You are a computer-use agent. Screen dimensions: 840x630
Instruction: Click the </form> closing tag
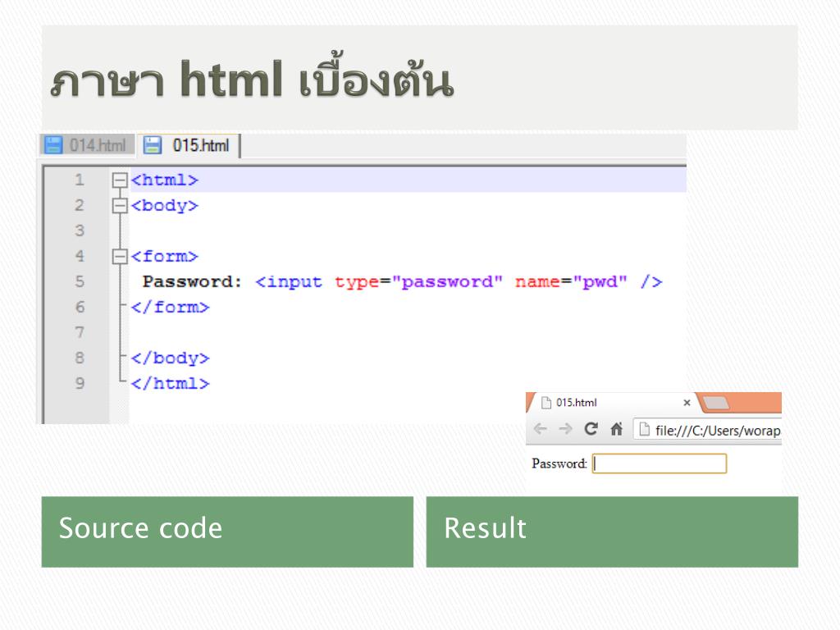pos(170,308)
